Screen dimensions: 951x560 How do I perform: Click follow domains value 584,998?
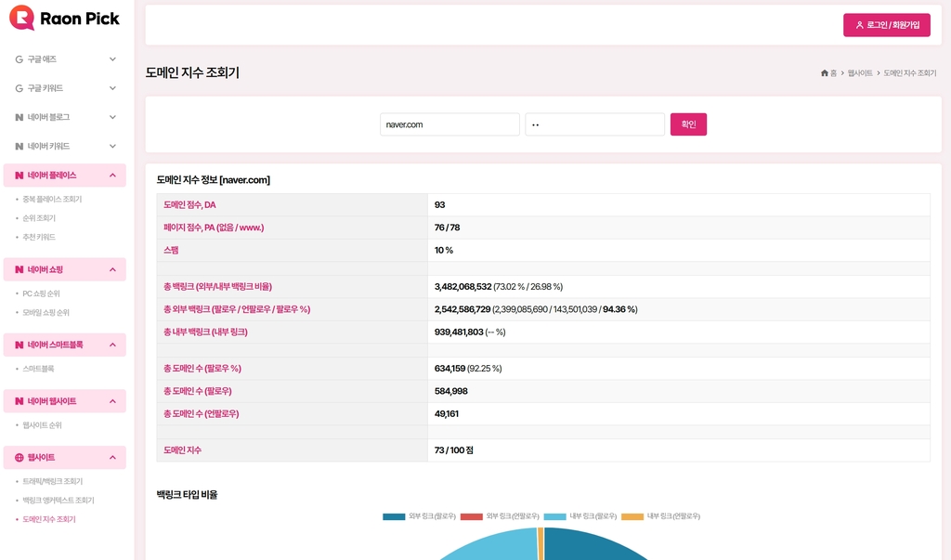[x=450, y=391]
